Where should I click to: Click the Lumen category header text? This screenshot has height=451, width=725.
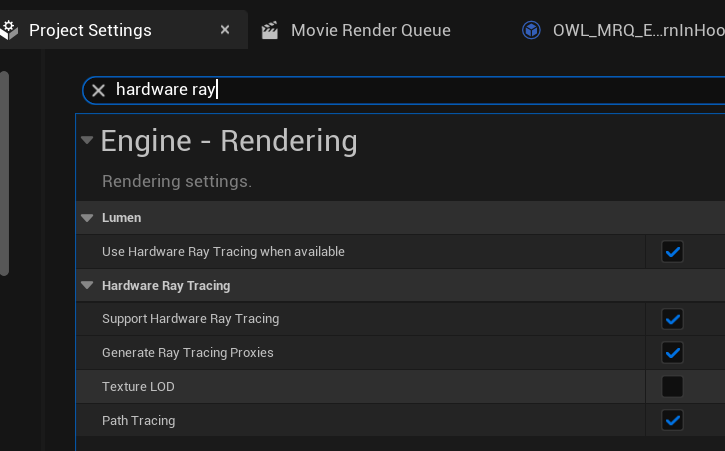[x=122, y=218]
